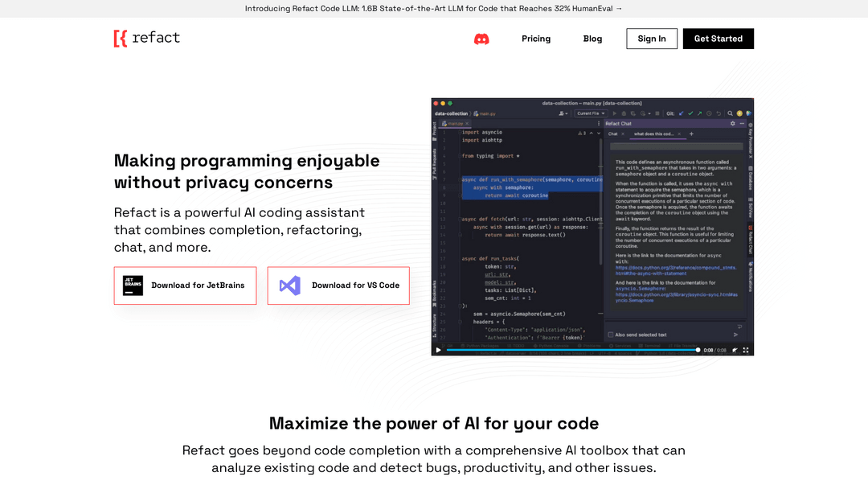This screenshot has height=489, width=868.
Task: Click the Git update project arrow in the video
Action: [681, 113]
